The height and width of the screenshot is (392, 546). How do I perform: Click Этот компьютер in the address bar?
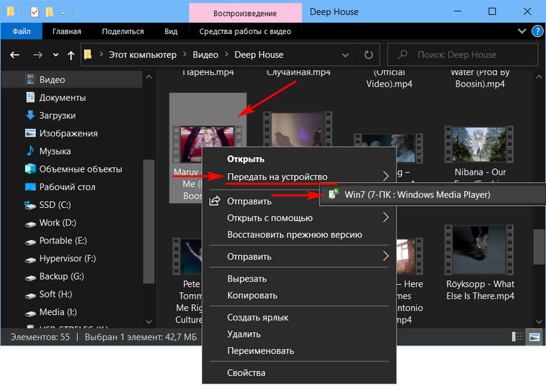(143, 55)
